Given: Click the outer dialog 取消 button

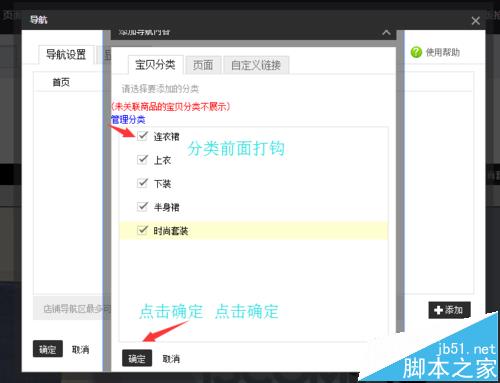Looking at the screenshot, I should coord(81,349).
